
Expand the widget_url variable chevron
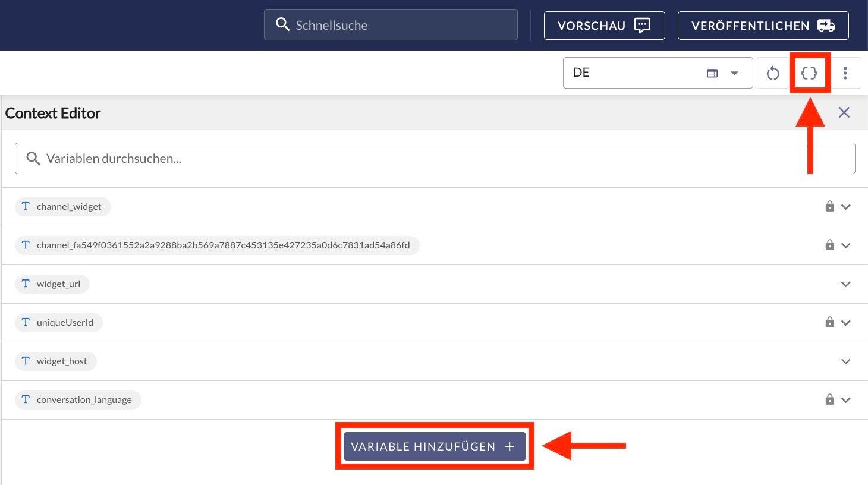click(846, 284)
